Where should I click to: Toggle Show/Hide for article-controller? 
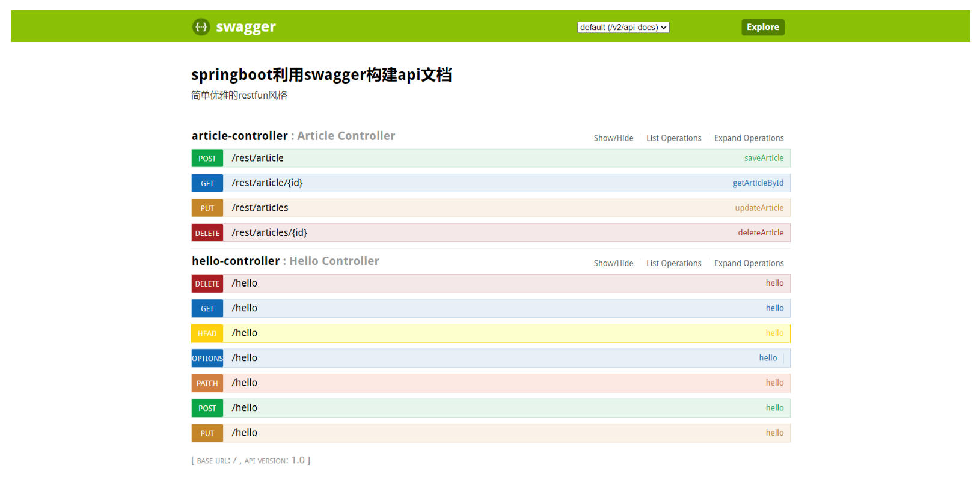[613, 138]
